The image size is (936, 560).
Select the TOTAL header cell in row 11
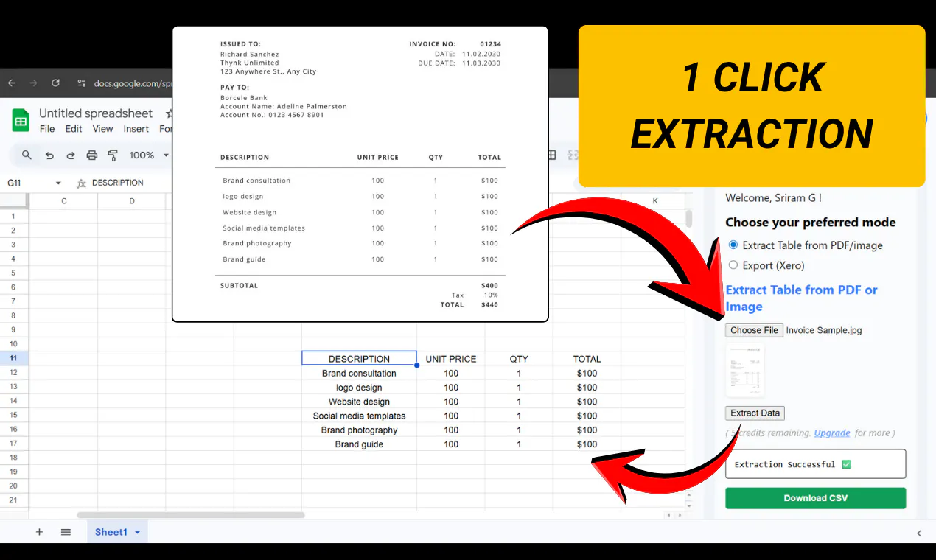[587, 359]
